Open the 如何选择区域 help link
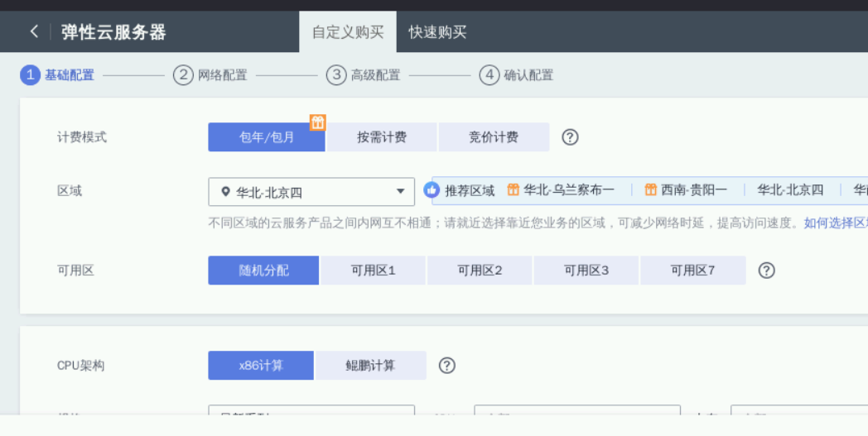 [x=835, y=223]
